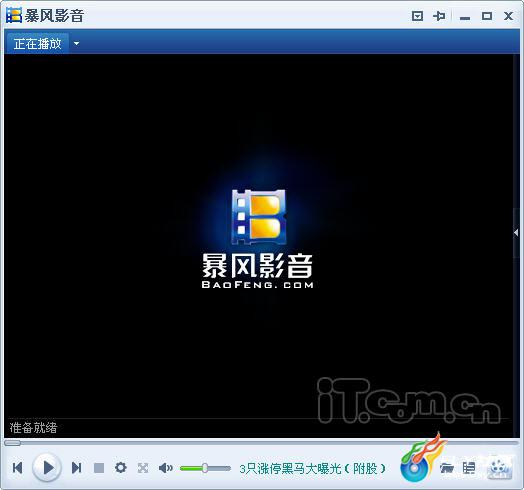Expand the side panel arrow on the right edge

[x=516, y=233]
